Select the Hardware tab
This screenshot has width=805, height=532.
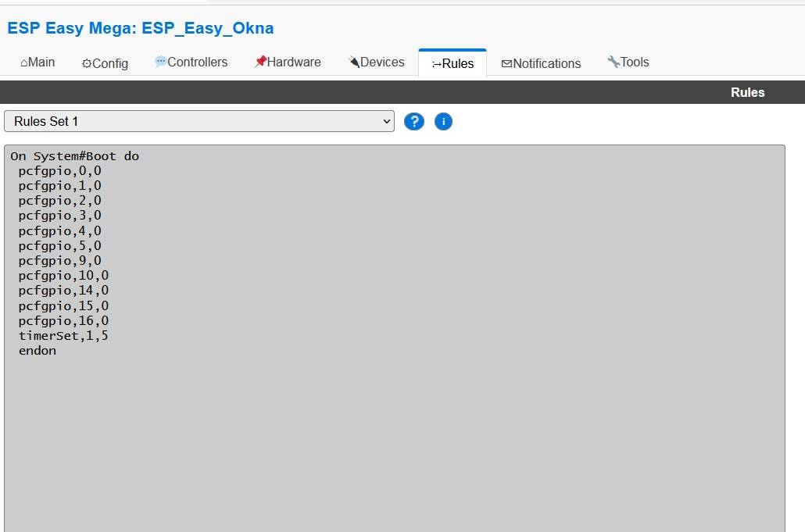point(288,62)
